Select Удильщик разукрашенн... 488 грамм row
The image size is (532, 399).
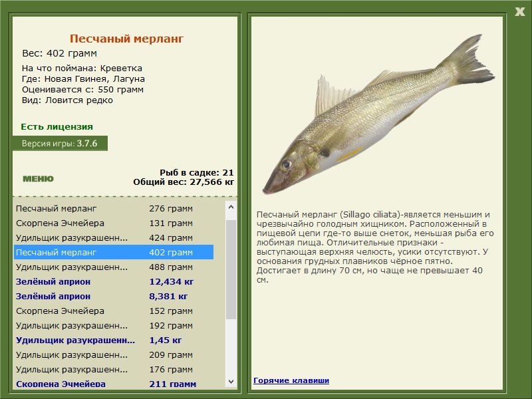point(114,267)
